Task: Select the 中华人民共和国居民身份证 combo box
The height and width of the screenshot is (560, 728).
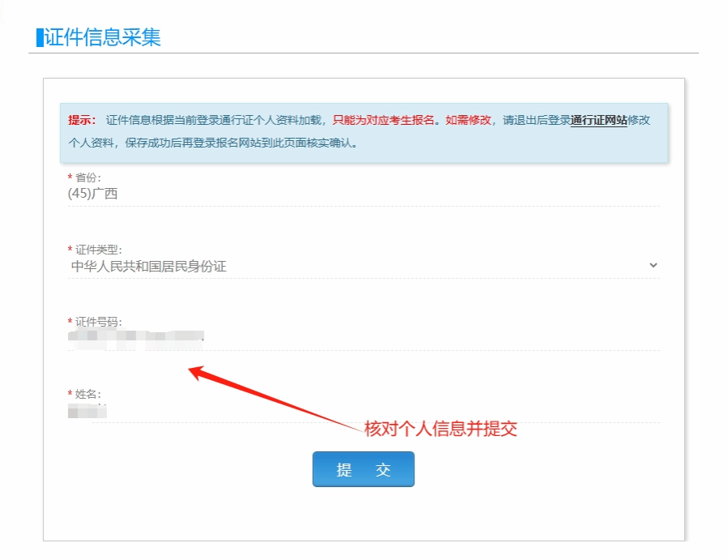Action: pos(357,265)
